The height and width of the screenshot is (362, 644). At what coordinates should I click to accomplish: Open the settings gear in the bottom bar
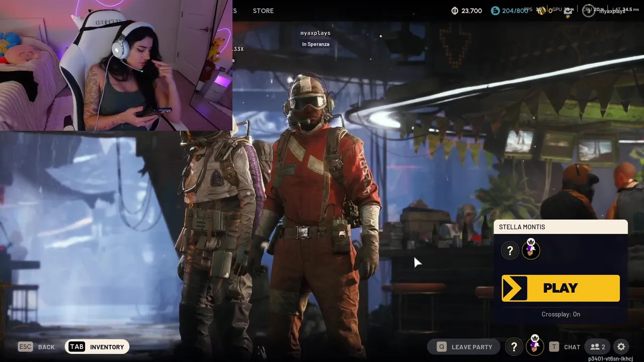coord(621,347)
